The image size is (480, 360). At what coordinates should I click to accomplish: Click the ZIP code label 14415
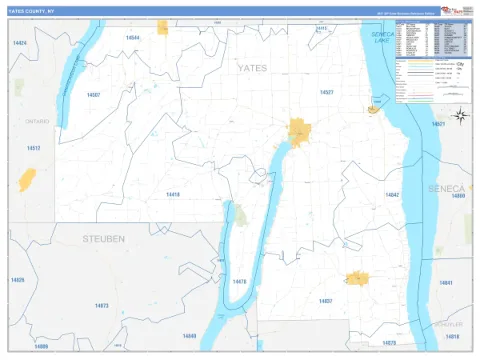coord(321,29)
